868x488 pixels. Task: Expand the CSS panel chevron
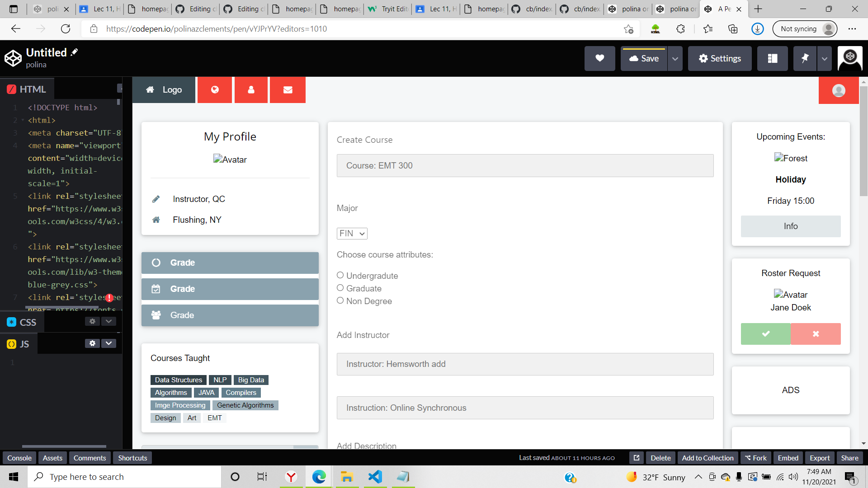[x=108, y=321]
